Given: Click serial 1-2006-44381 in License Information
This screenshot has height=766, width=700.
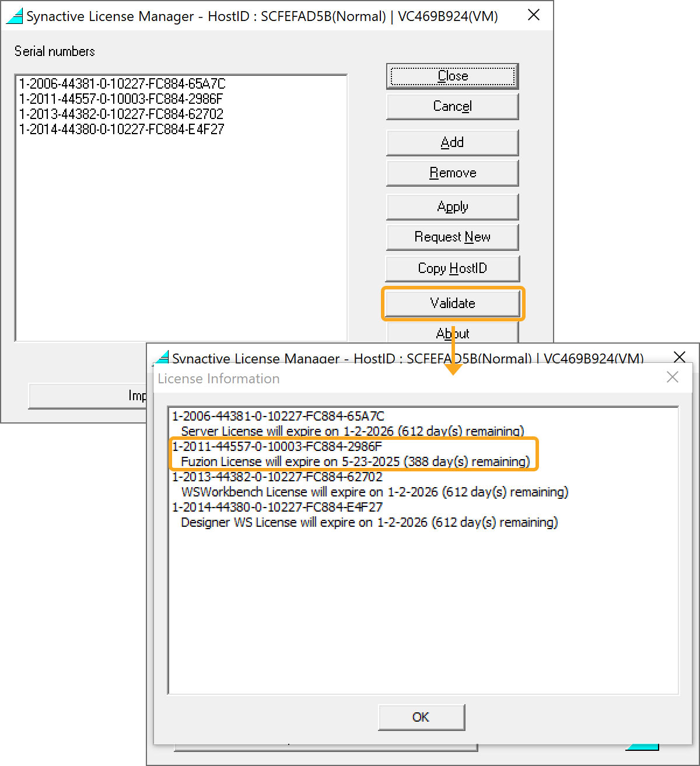Looking at the screenshot, I should [278, 416].
